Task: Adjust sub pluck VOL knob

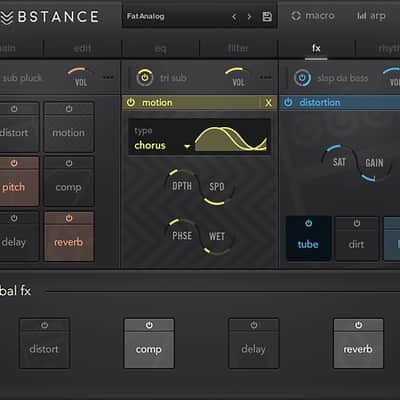Action: pos(81,77)
